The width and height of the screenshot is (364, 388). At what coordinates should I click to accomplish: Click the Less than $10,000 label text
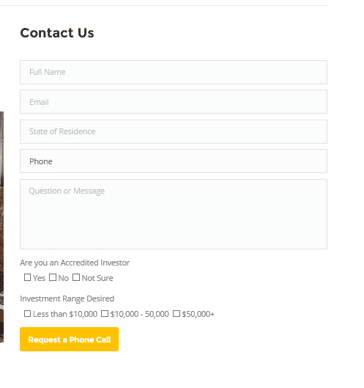pos(65,314)
